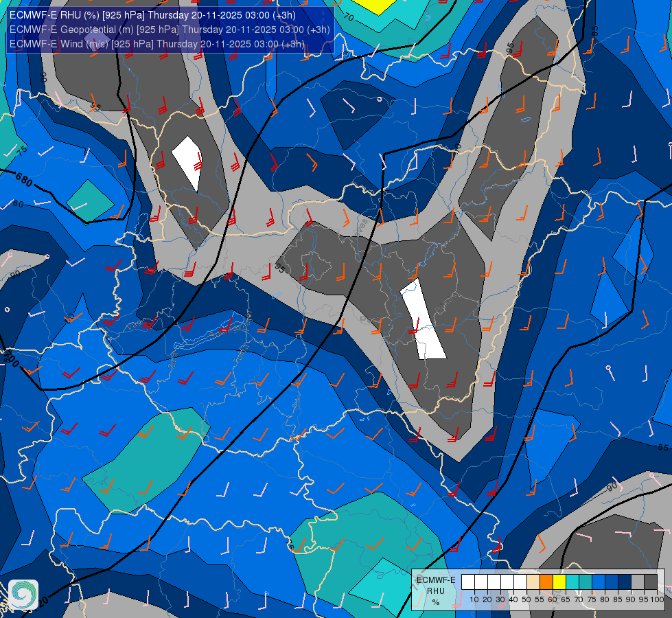This screenshot has height=618, width=672.
Task: Select the dark gray 95-100 legend swatch
Action: tap(651, 582)
